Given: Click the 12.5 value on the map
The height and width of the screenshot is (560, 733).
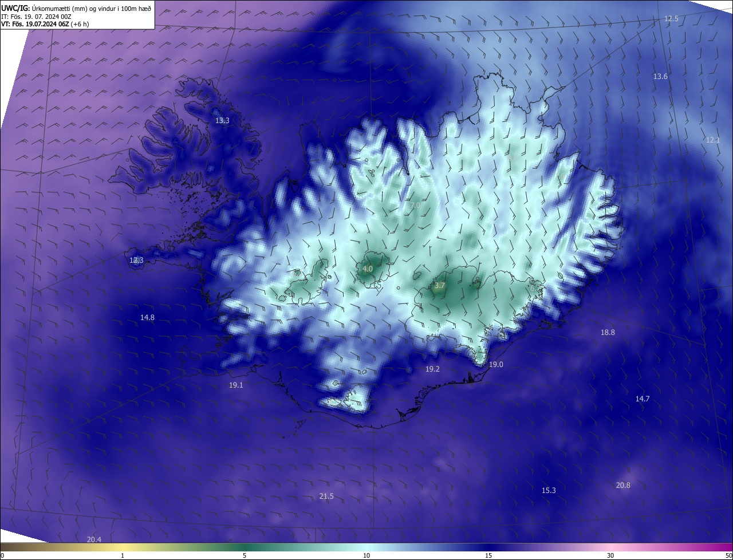Looking at the screenshot, I should (x=671, y=19).
